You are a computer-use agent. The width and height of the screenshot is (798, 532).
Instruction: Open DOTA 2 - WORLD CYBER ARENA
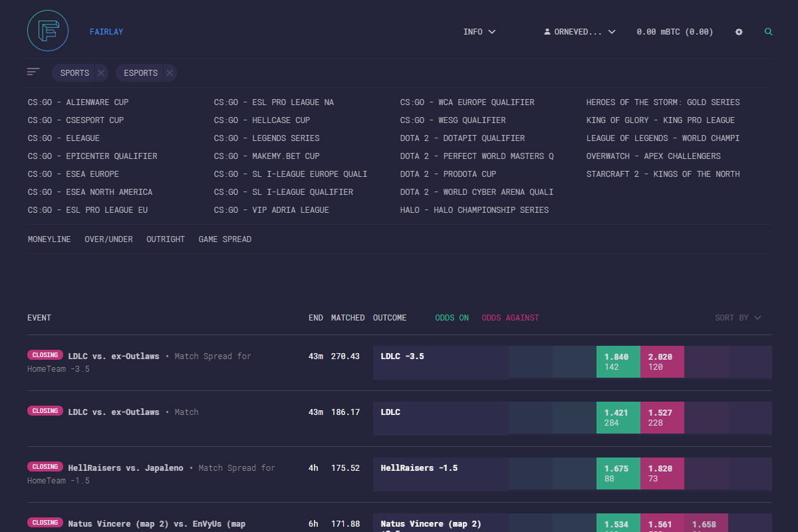[477, 192]
